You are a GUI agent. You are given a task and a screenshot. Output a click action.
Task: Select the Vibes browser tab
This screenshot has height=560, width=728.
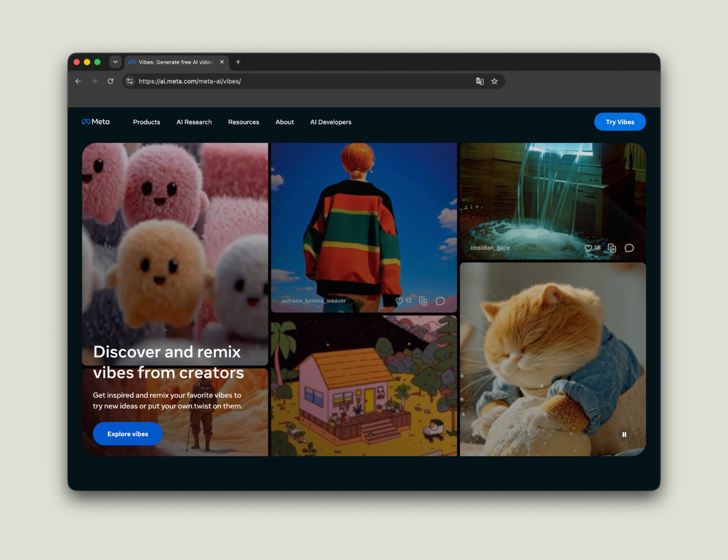(x=175, y=62)
